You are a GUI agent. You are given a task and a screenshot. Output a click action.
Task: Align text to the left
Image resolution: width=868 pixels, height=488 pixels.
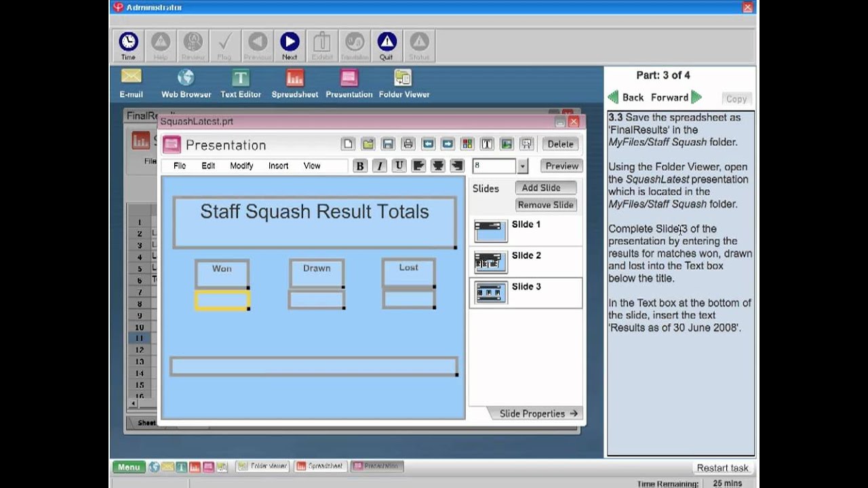[418, 166]
